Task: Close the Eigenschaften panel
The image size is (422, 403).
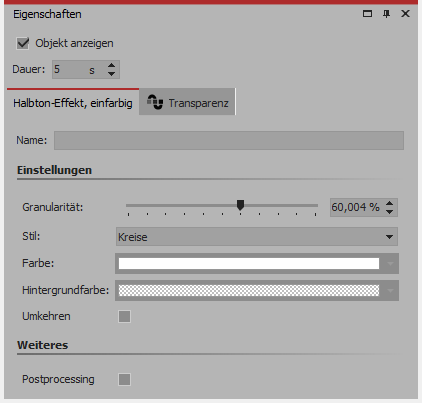Action: point(405,14)
